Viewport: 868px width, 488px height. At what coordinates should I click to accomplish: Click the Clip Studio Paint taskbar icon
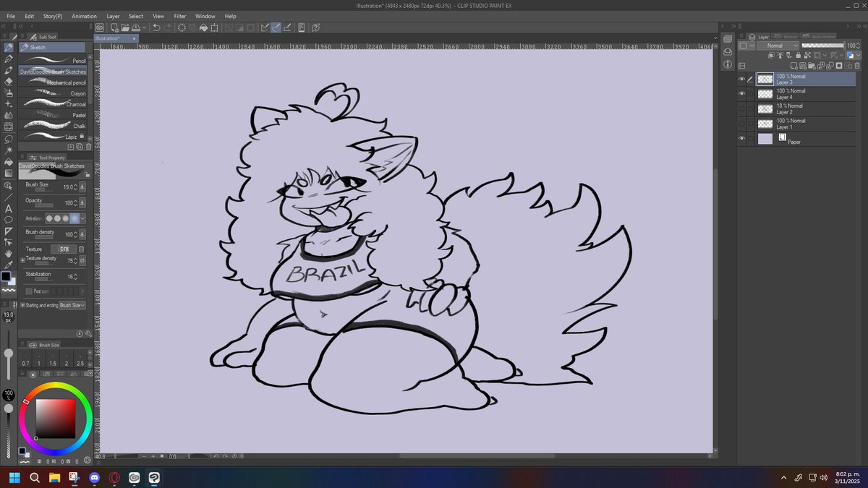click(154, 478)
